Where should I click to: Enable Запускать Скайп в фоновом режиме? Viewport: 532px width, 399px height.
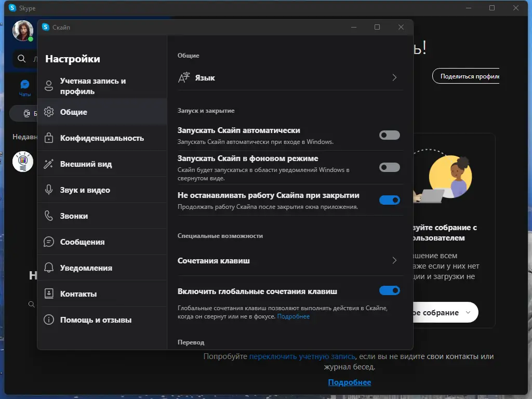coord(389,167)
